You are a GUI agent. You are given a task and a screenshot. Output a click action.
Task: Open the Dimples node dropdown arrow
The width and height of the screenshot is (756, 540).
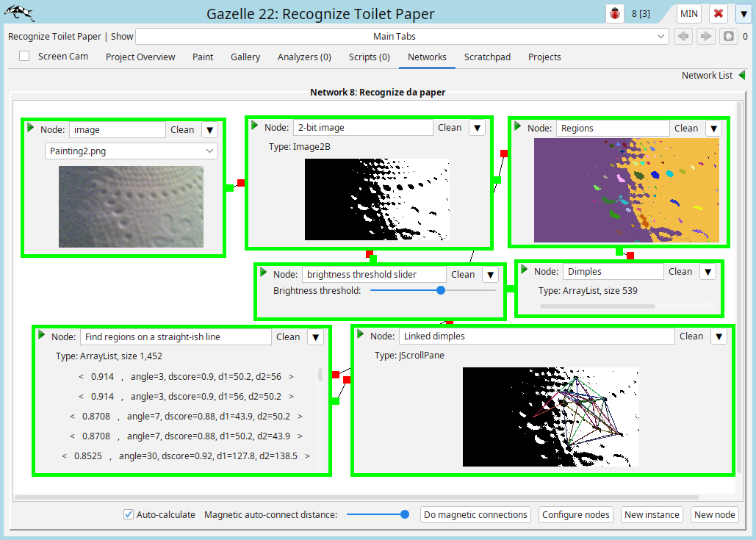click(x=707, y=272)
